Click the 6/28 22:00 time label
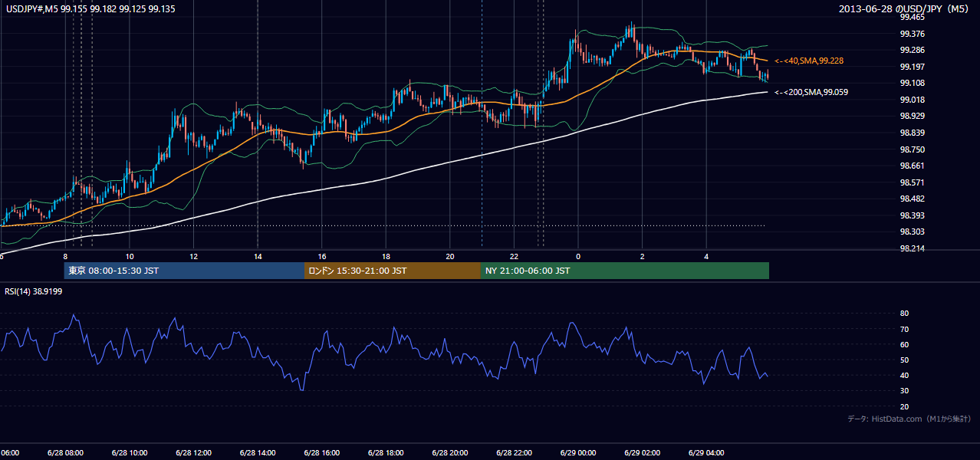The width and height of the screenshot is (980, 460). [x=514, y=453]
